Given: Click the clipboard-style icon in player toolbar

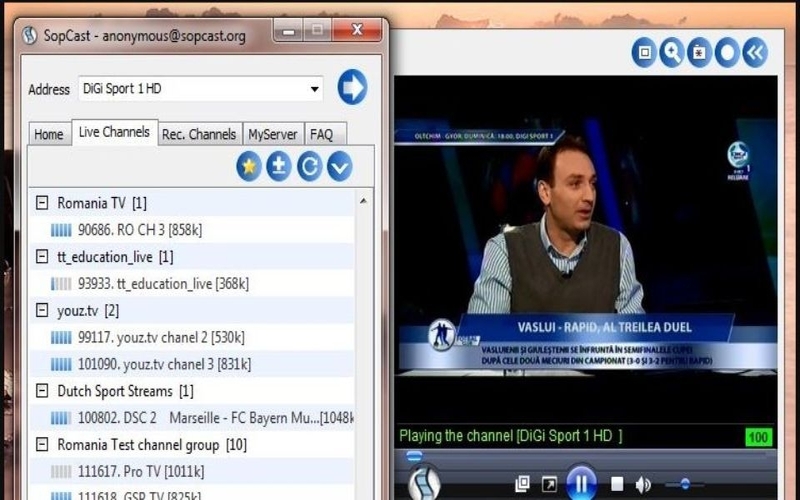Looking at the screenshot, I should click(699, 52).
